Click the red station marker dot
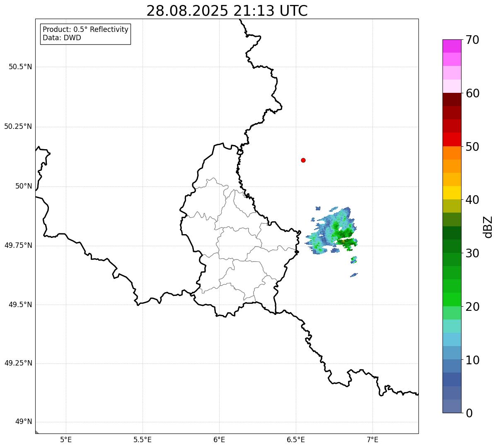Viewport: 498px width, 448px height. click(303, 160)
